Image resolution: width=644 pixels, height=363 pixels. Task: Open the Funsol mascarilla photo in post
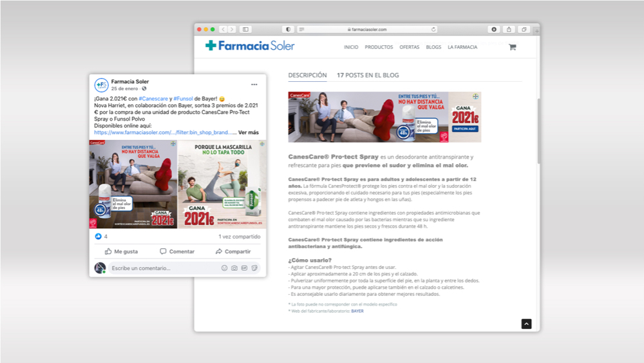tap(222, 184)
